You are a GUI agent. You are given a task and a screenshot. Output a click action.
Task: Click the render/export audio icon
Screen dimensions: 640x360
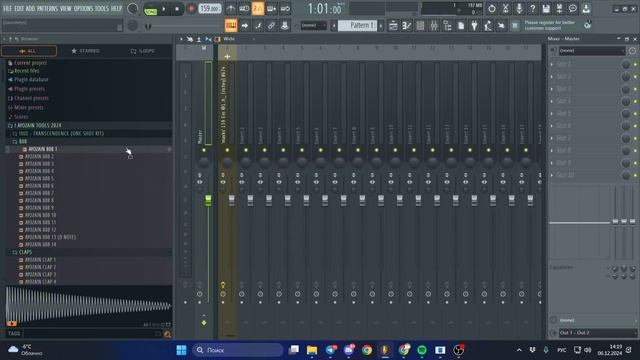tap(559, 9)
